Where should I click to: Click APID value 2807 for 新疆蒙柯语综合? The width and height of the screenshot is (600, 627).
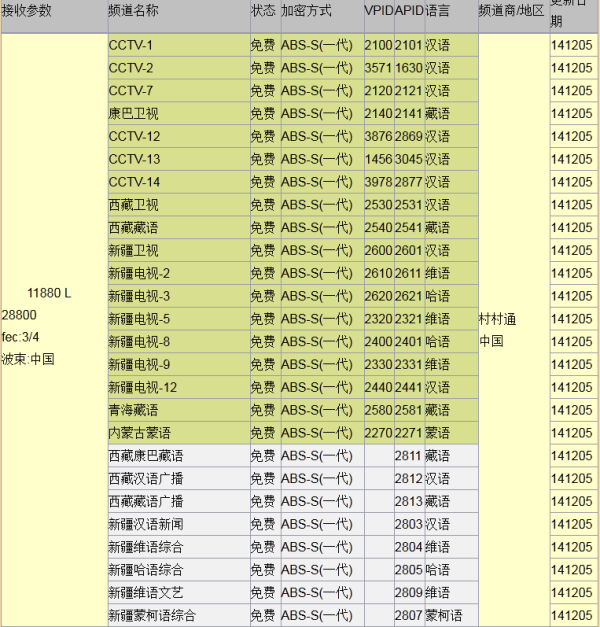[x=409, y=615]
